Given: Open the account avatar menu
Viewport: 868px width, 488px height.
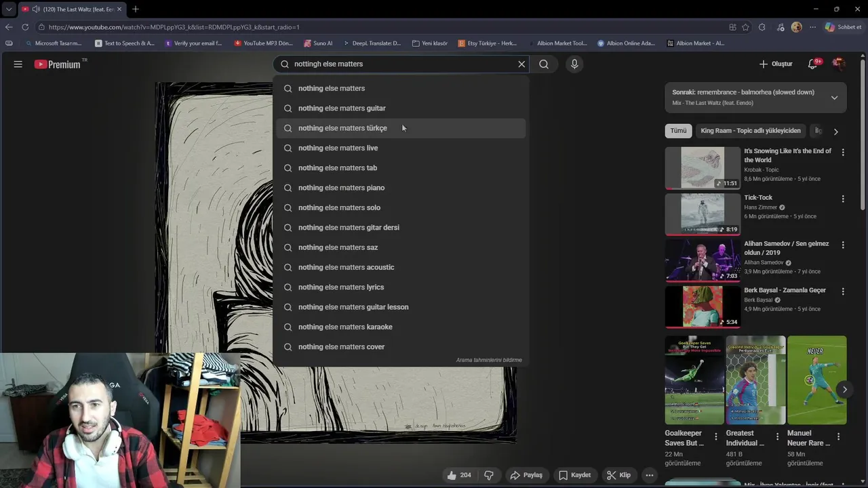Looking at the screenshot, I should click(839, 64).
